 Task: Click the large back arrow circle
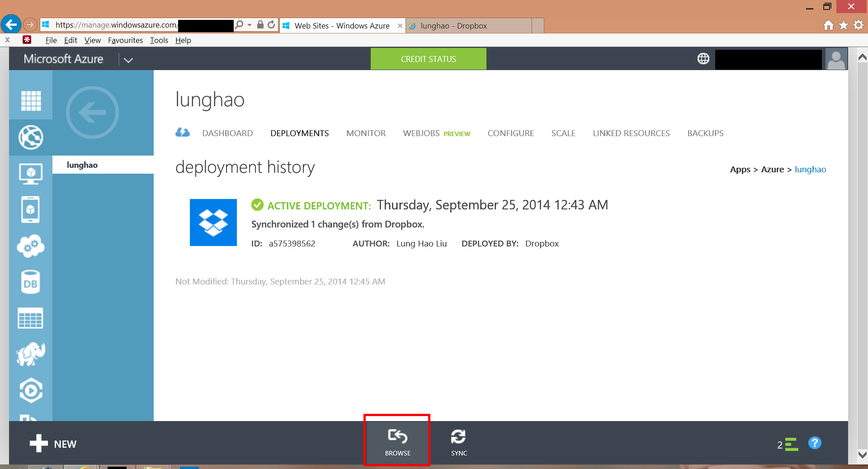pos(92,112)
